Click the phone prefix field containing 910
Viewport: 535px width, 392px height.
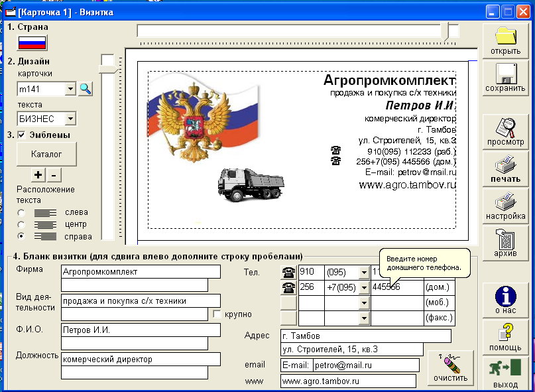311,272
